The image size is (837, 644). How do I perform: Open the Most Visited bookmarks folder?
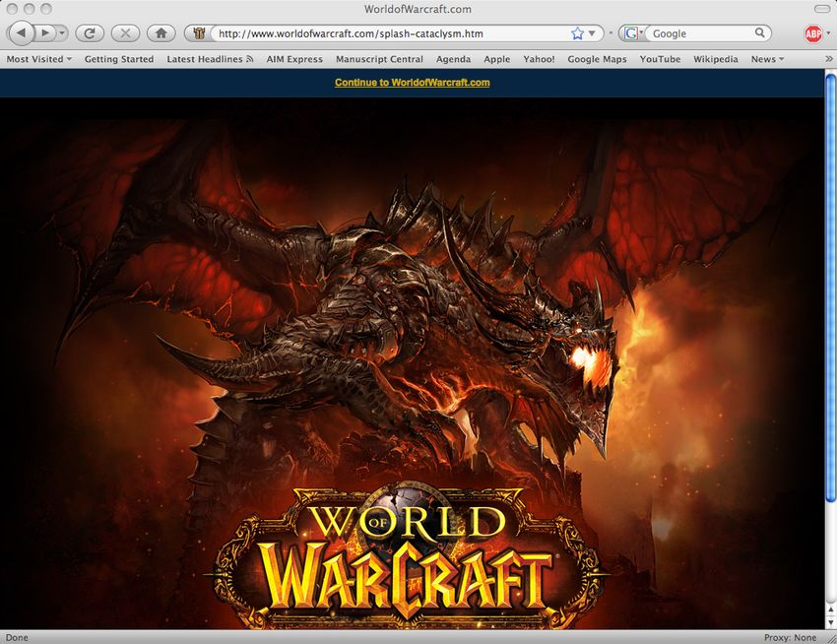pyautogui.click(x=39, y=59)
